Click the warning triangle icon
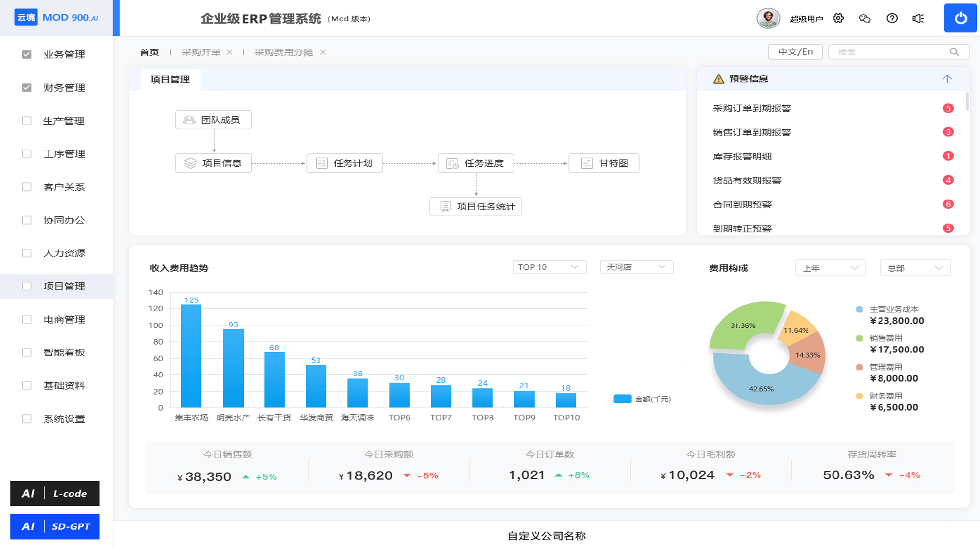Viewport: 980px width, 549px height. pyautogui.click(x=718, y=79)
